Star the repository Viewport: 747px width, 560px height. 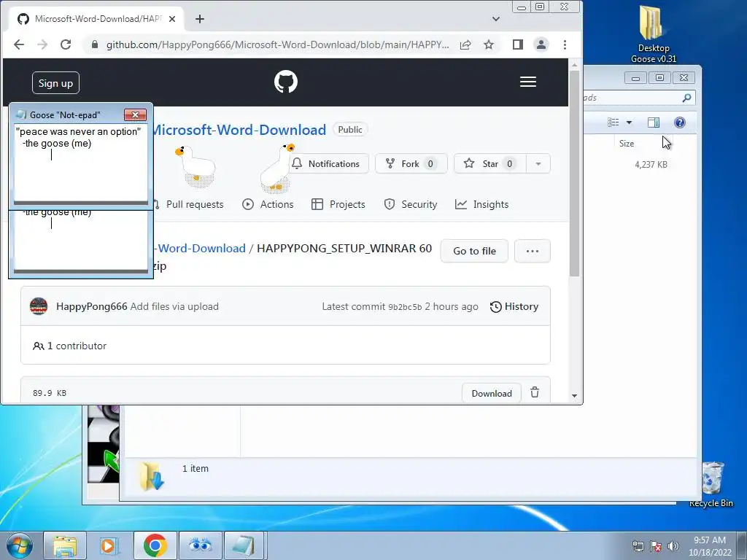click(x=490, y=164)
